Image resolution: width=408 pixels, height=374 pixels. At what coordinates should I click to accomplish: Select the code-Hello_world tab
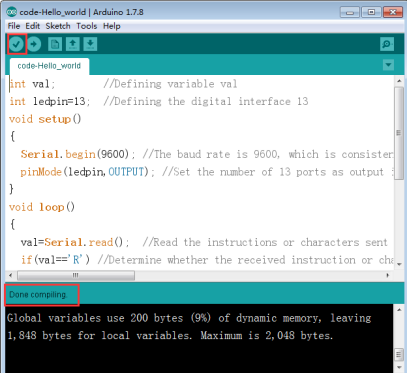point(49,66)
